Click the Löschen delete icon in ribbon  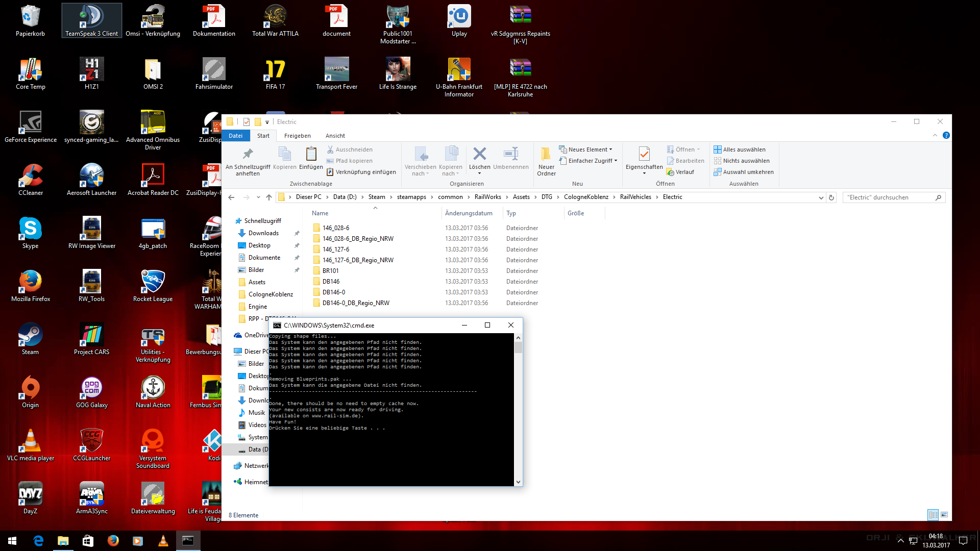point(479,154)
